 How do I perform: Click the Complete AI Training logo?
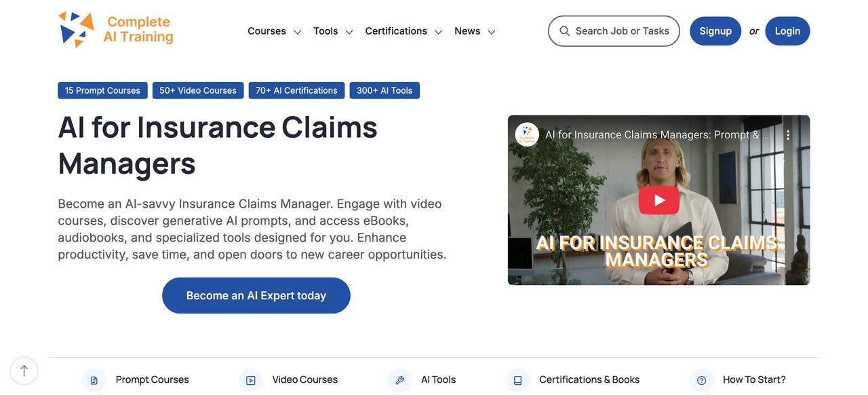point(116,30)
